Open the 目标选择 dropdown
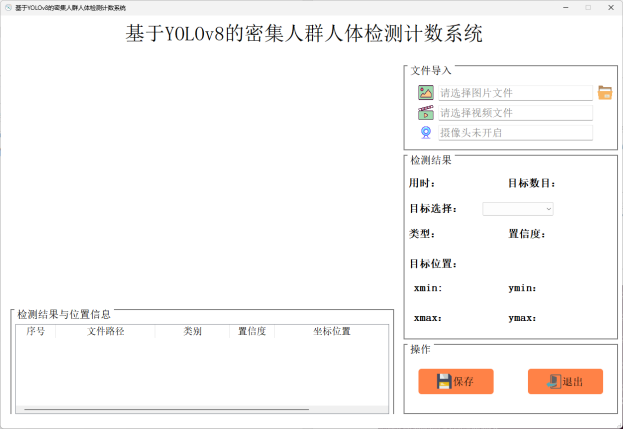Screen dimensions: 624x430 pos(518,209)
